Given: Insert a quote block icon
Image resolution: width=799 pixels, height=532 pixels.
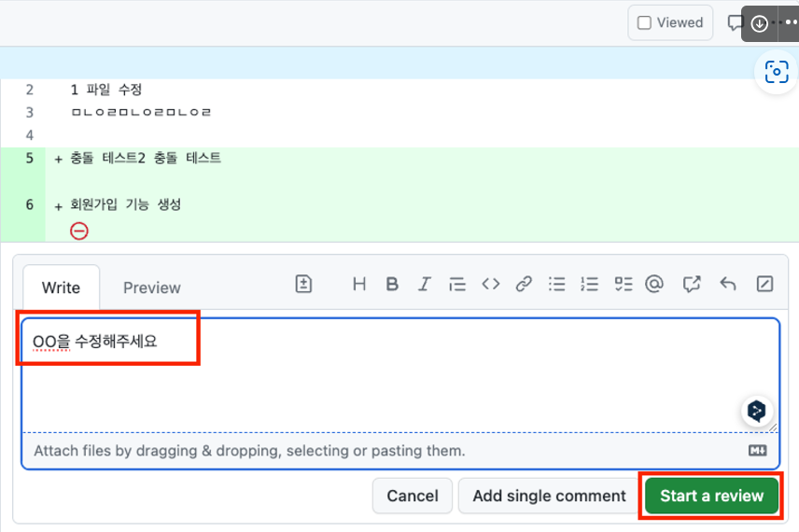Looking at the screenshot, I should pos(457,284).
